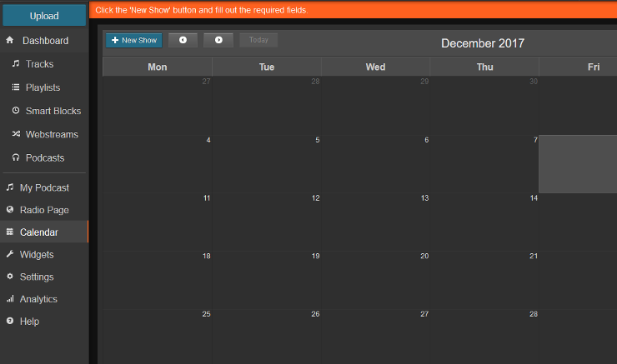617x364 pixels.
Task: Open Smart Blocks page
Action: click(53, 111)
